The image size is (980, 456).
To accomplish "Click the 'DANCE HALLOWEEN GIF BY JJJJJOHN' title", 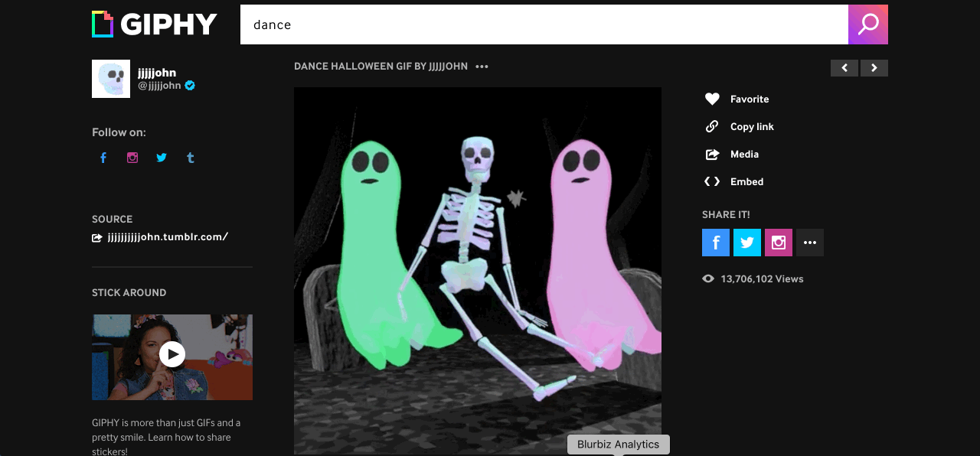I will tap(381, 67).
